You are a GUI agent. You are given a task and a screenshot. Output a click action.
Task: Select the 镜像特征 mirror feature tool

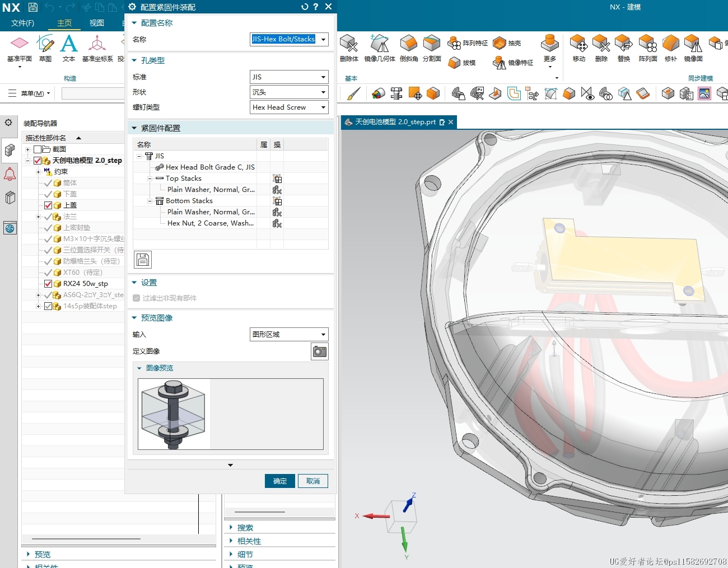tap(513, 63)
